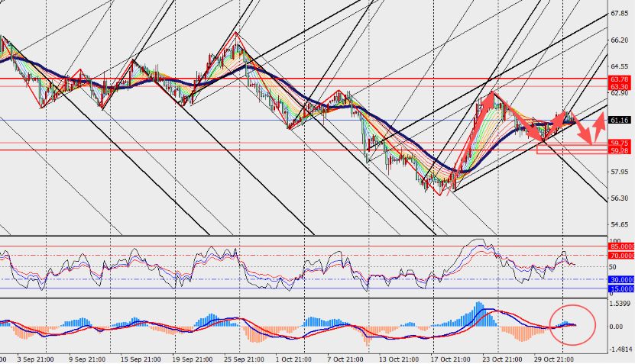
Task: Click the 63.30 price level label
Action: coord(618,87)
